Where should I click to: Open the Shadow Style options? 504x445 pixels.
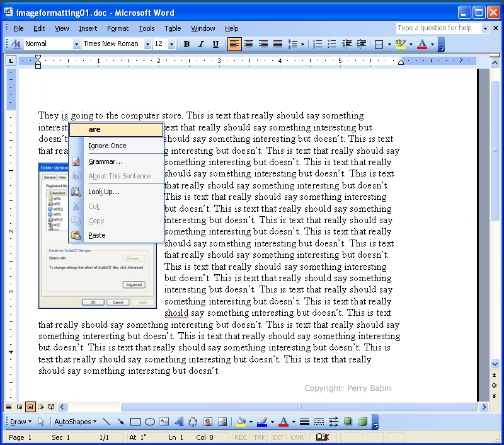[348, 422]
